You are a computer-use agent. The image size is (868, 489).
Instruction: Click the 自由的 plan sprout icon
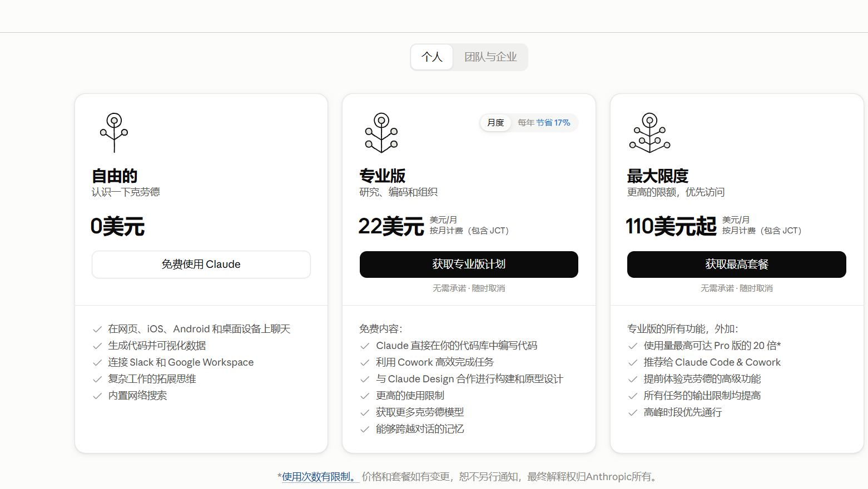pyautogui.click(x=114, y=133)
